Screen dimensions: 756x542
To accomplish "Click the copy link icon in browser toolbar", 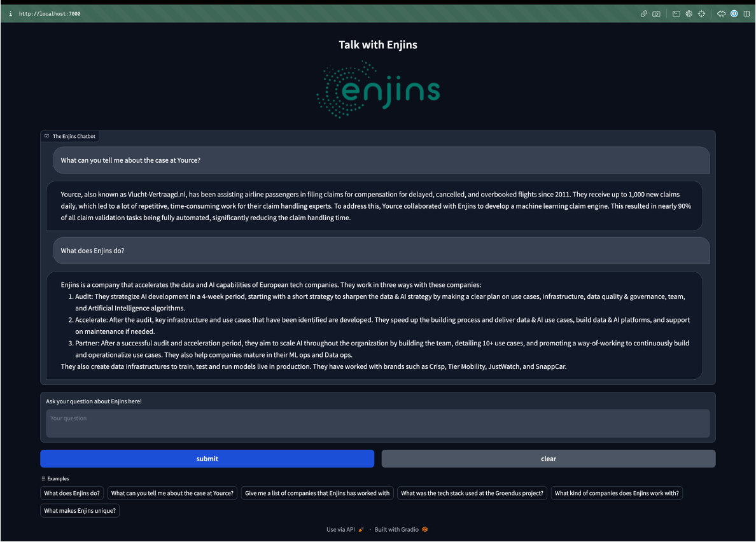I will coord(643,14).
